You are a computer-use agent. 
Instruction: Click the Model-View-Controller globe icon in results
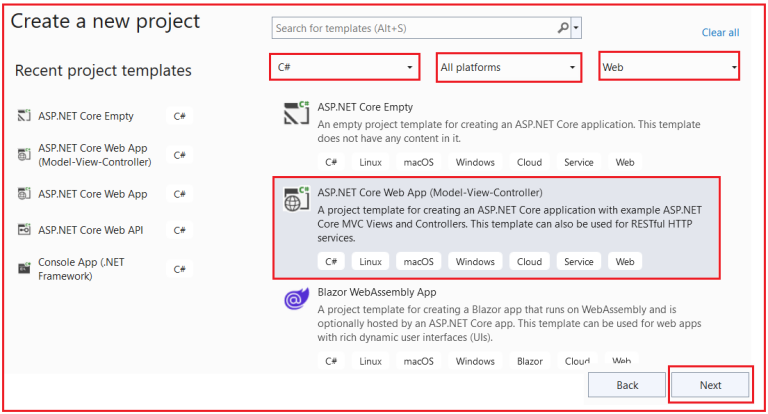296,198
